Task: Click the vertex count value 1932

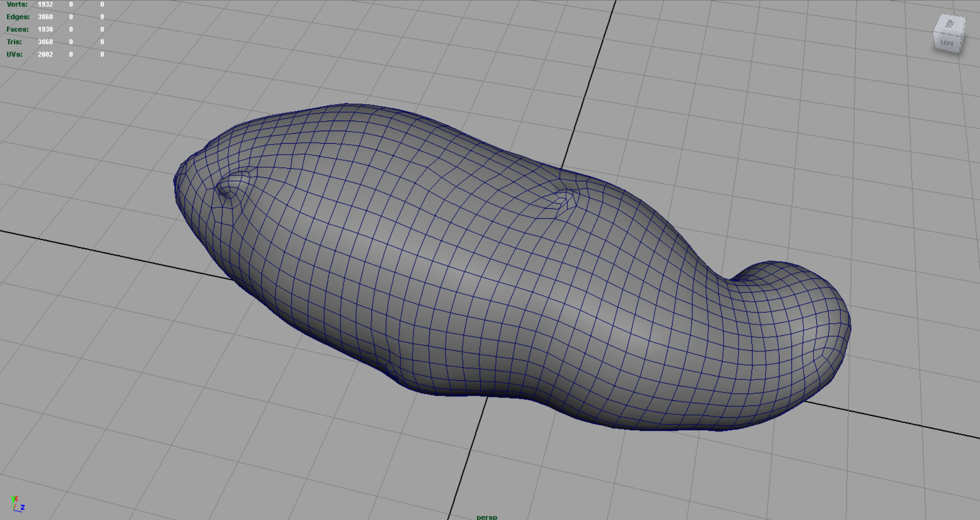Action: click(45, 4)
